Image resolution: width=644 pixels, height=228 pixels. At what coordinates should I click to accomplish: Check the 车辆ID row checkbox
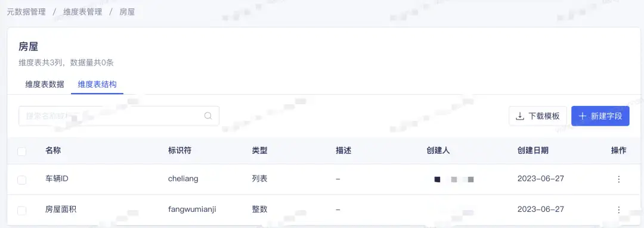(x=22, y=180)
